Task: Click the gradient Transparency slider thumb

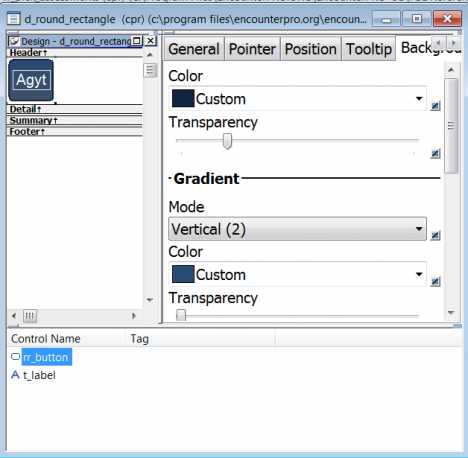Action: pyautogui.click(x=181, y=315)
